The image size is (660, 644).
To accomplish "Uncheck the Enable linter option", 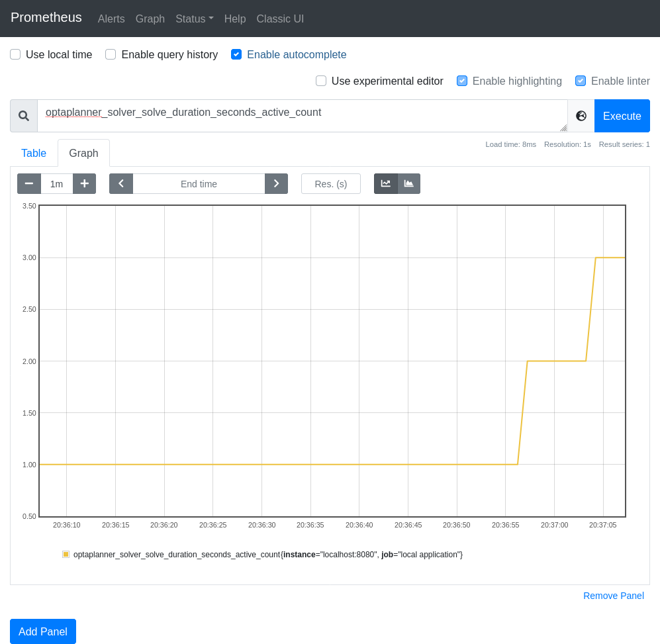I will point(581,81).
